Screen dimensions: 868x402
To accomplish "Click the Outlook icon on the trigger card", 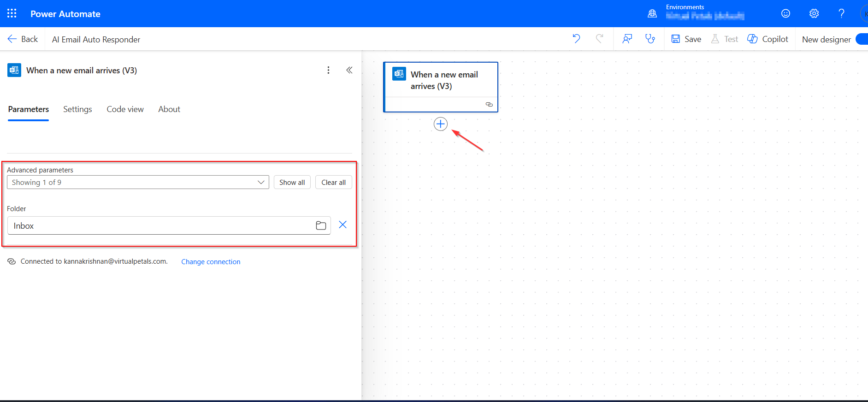I will (399, 74).
